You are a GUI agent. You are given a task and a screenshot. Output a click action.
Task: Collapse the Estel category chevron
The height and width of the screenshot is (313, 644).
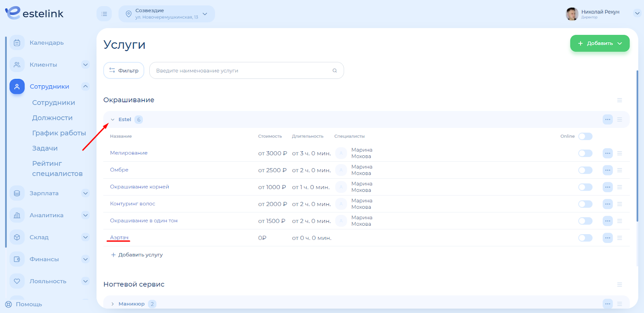[113, 119]
